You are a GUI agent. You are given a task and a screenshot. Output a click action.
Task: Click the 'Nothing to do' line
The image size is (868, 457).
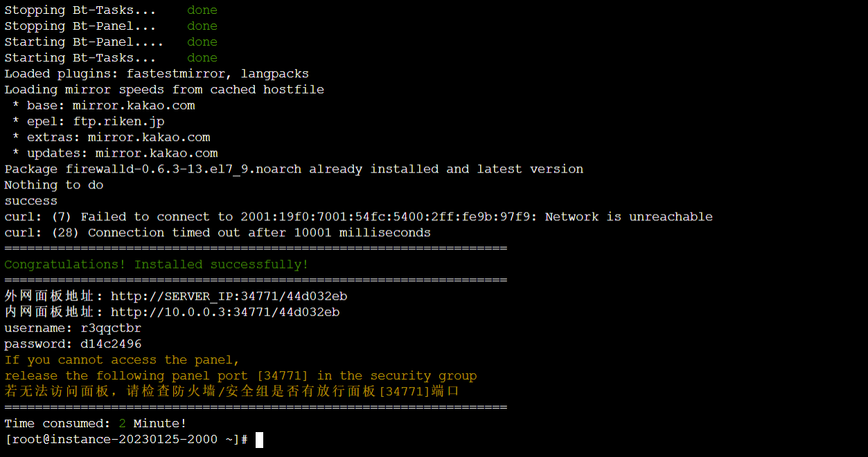pyautogui.click(x=54, y=185)
